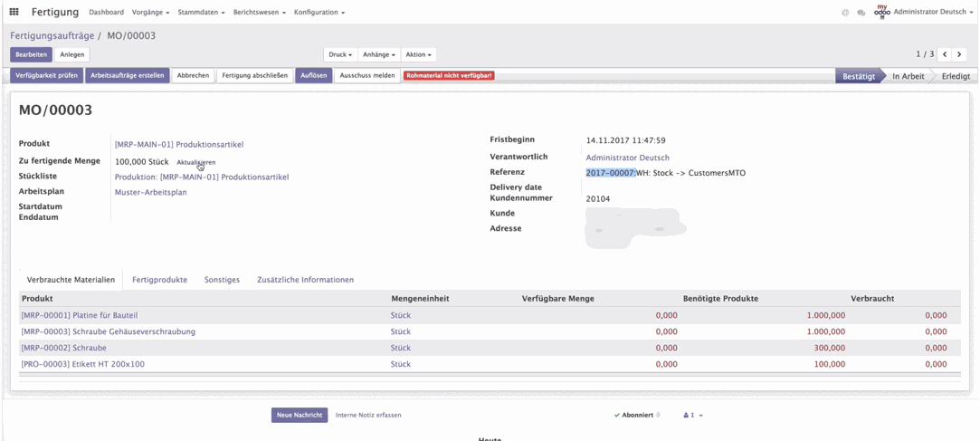Go to previous record with left chevron

(945, 54)
